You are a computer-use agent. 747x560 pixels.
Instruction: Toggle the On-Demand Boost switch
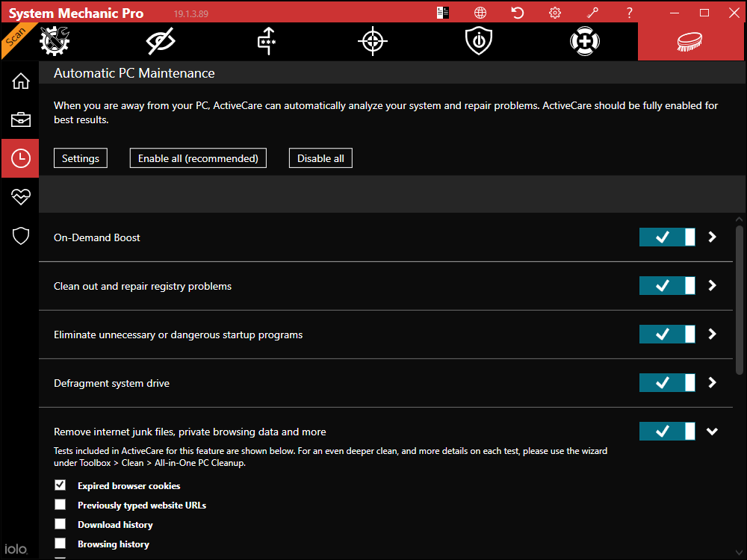pyautogui.click(x=667, y=237)
